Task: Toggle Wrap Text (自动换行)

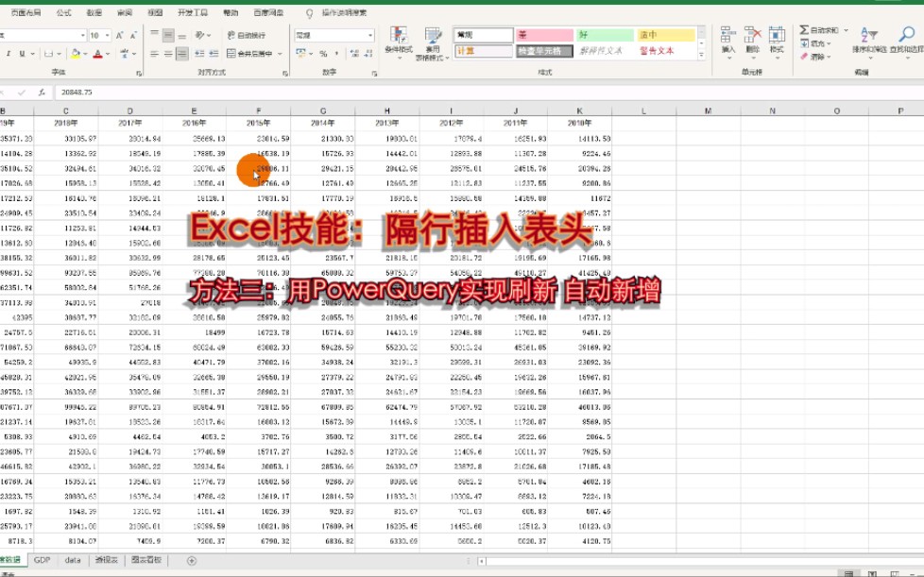Action: point(246,35)
